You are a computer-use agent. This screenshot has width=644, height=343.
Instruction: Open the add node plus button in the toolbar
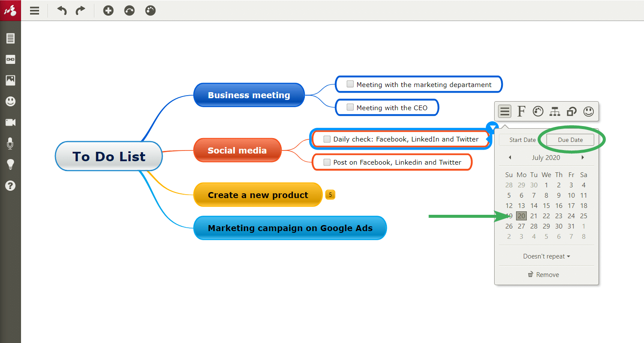pos(108,10)
